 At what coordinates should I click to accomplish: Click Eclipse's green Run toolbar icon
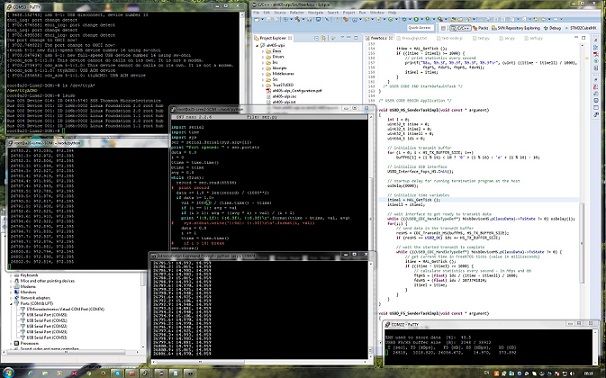[416, 19]
